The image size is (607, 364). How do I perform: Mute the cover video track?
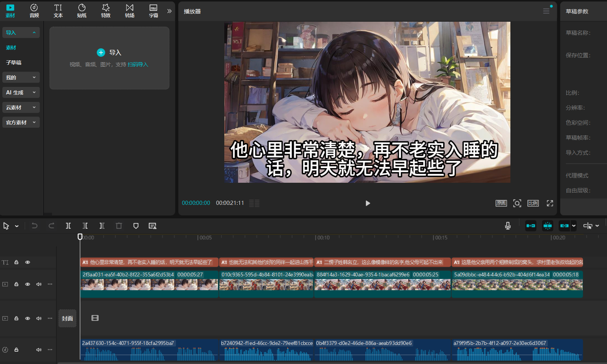coord(39,318)
